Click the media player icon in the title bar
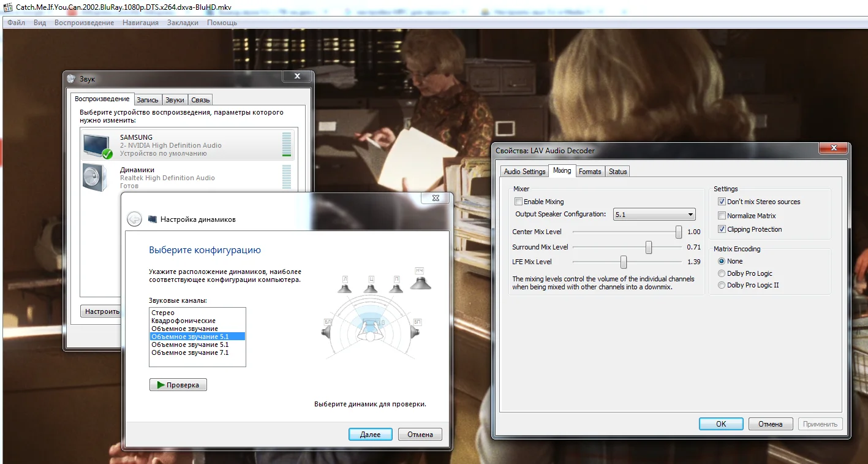The image size is (868, 464). click(x=8, y=8)
